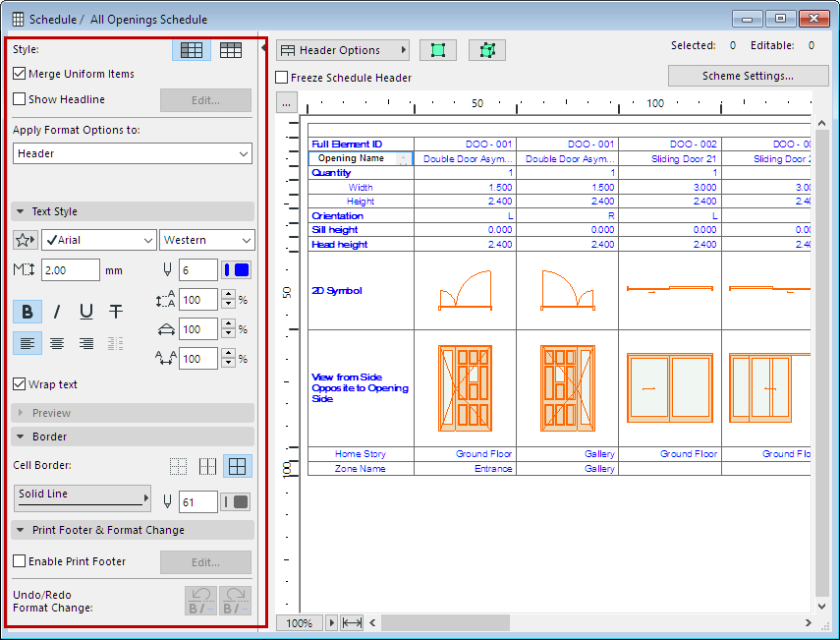Set centered text alignment
840x640 pixels.
pos(56,343)
